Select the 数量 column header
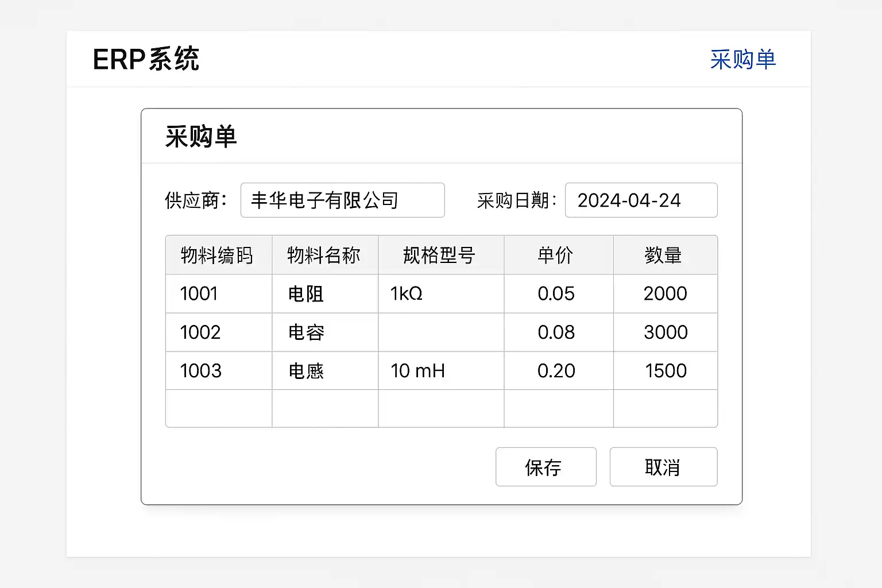This screenshot has width=882, height=588. tap(666, 255)
